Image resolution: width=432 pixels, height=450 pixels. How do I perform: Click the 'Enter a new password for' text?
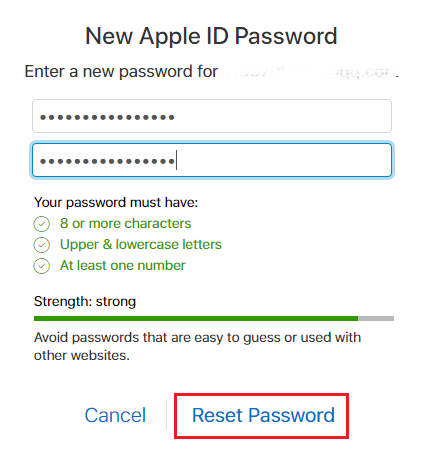pyautogui.click(x=121, y=71)
